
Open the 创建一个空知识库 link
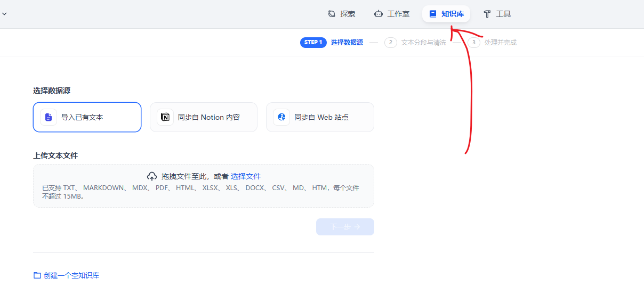71,275
